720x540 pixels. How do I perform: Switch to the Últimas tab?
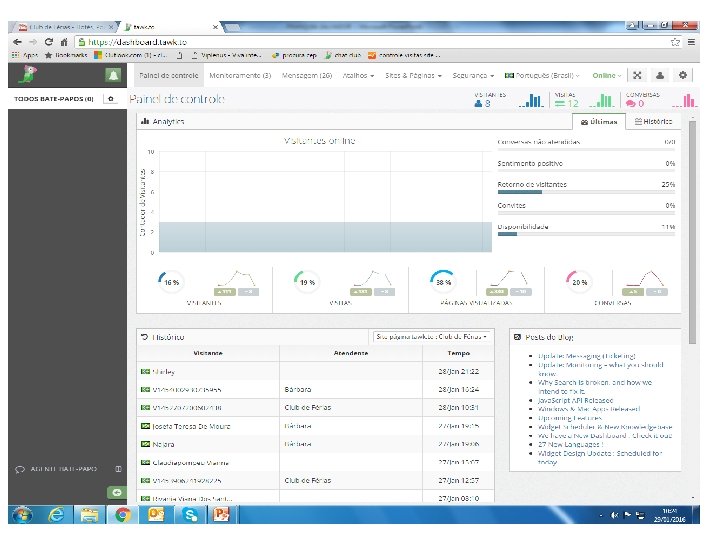(599, 122)
